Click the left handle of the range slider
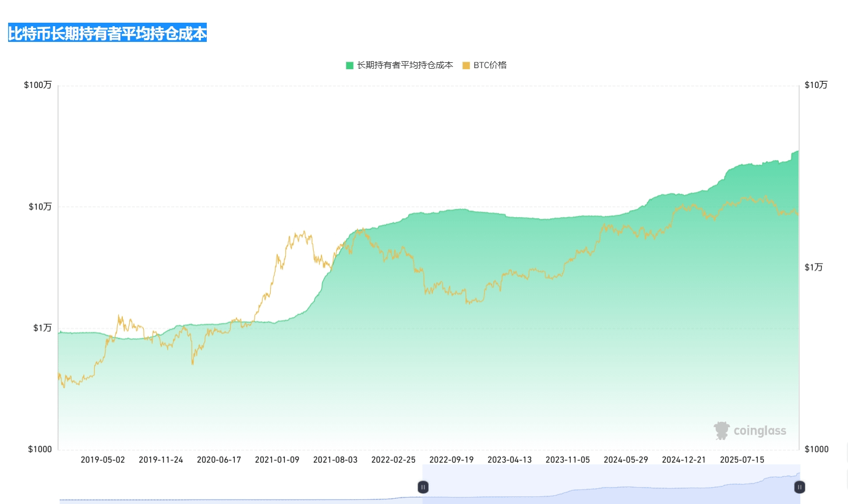This screenshot has height=504, width=848. [x=423, y=487]
